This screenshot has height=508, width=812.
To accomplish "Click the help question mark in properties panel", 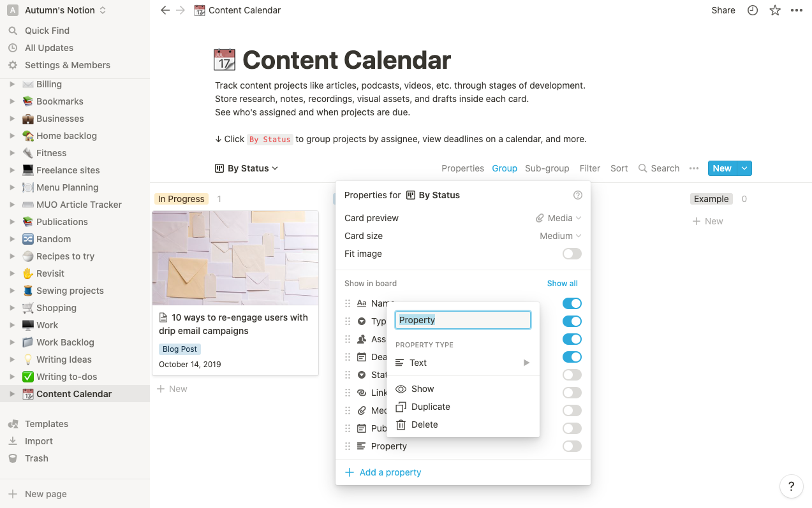I will (x=578, y=195).
